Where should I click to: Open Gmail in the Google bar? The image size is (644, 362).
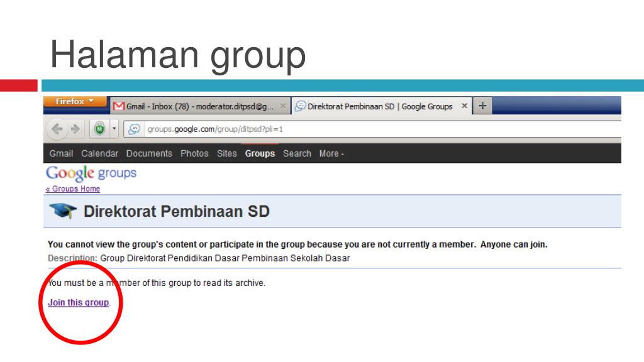tap(61, 153)
